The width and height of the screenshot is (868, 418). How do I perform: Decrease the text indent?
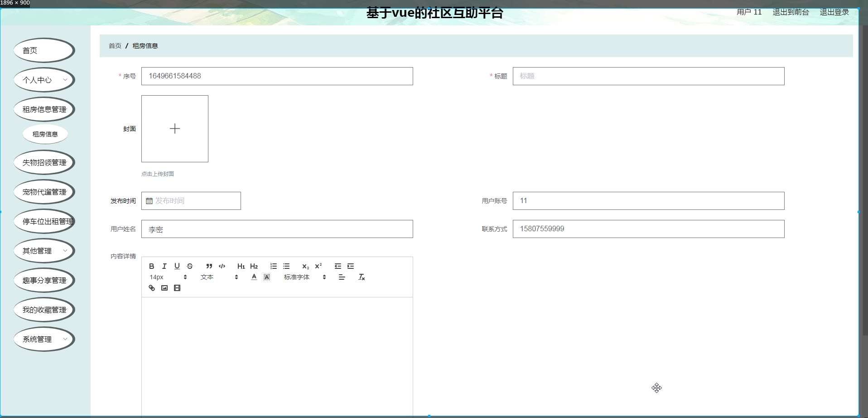[x=338, y=266]
